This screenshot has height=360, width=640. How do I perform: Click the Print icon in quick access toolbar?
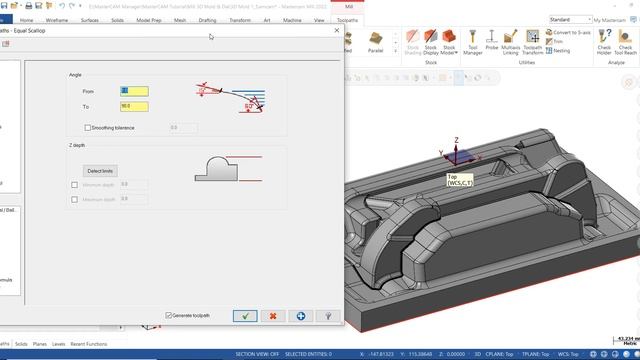point(29,6)
